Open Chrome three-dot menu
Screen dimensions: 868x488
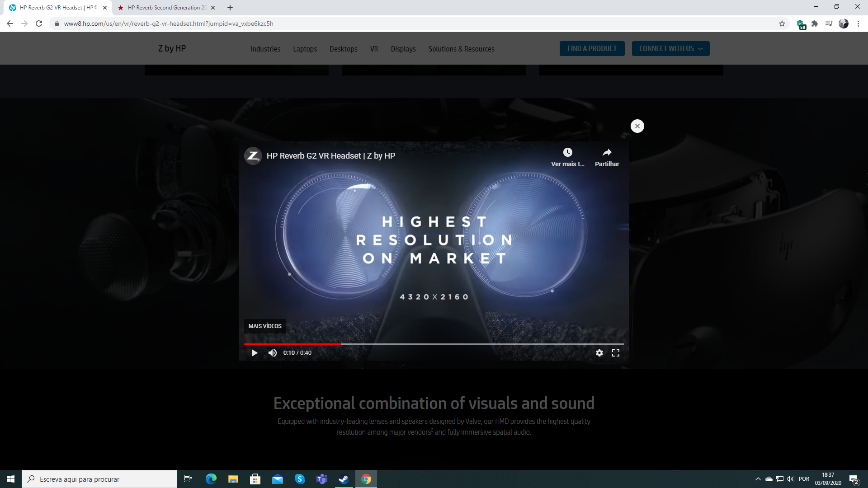tap(858, 23)
